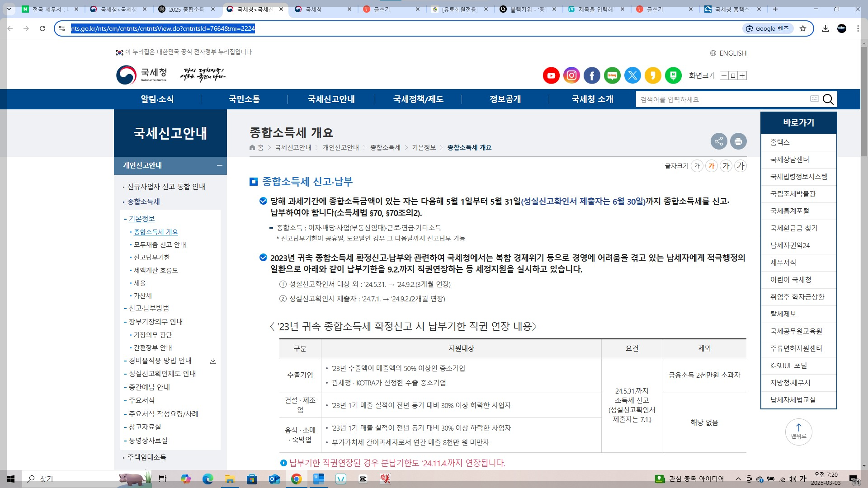
Task: Open Windows Start menu
Action: click(11, 479)
